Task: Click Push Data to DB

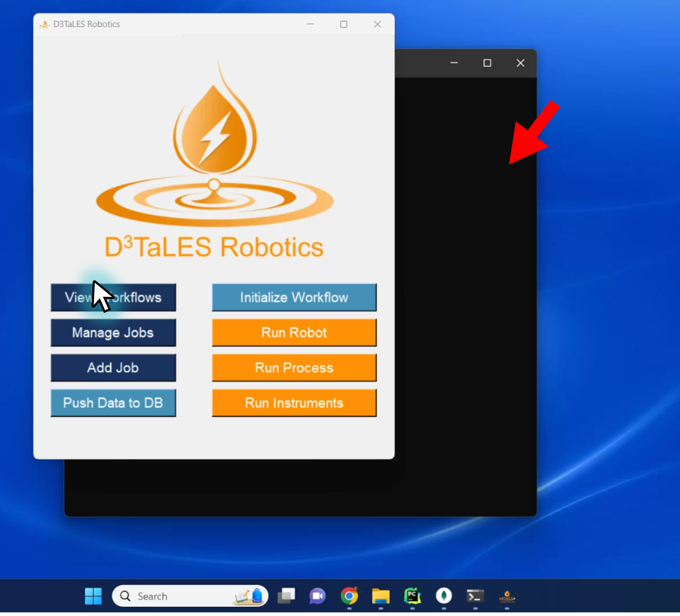Action: tap(113, 403)
